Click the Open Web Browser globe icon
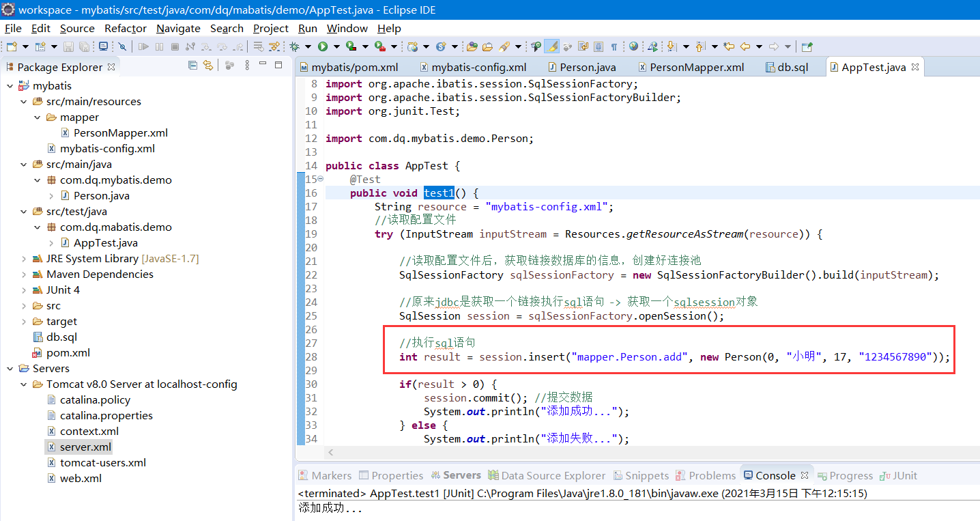Screen dimensions: 980x521 [634, 46]
